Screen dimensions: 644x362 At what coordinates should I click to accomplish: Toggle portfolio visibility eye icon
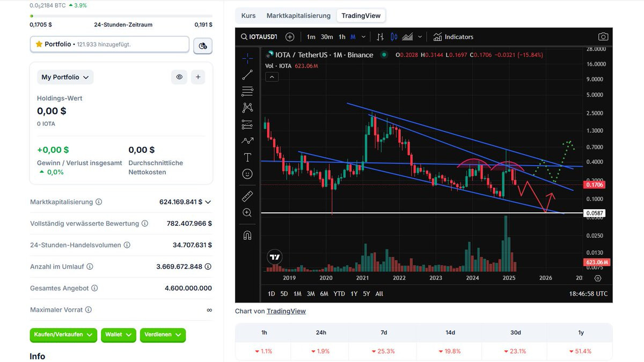point(179,77)
